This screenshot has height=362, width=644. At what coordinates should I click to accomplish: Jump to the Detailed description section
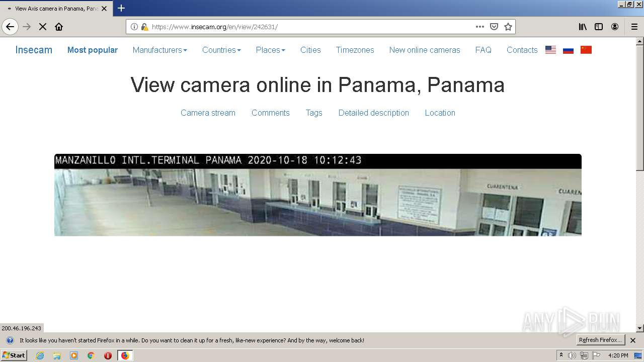[x=373, y=113]
